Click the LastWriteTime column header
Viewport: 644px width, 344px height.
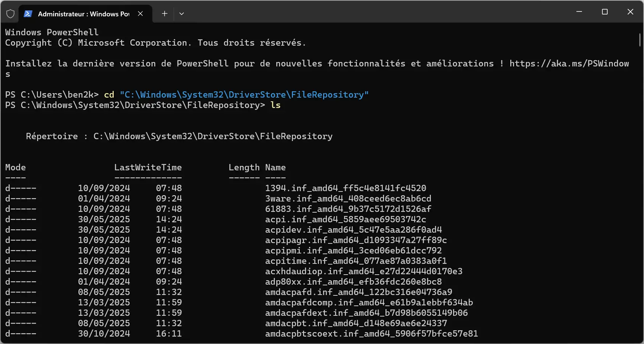click(x=148, y=167)
